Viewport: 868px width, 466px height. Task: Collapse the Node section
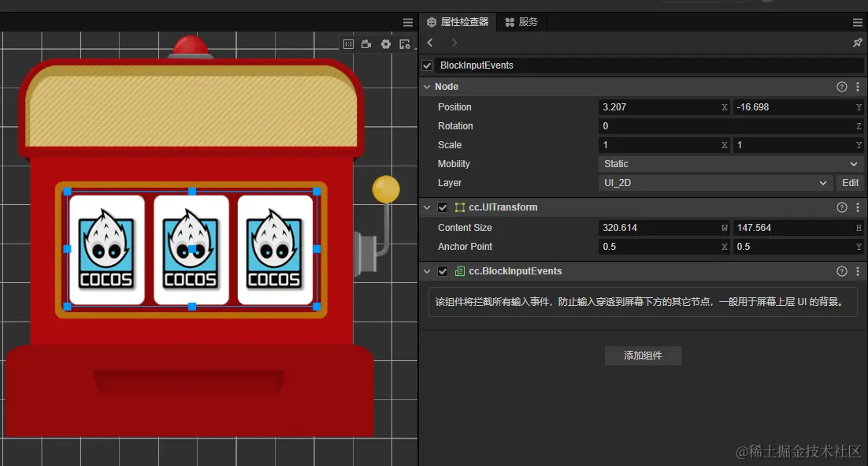click(x=427, y=87)
